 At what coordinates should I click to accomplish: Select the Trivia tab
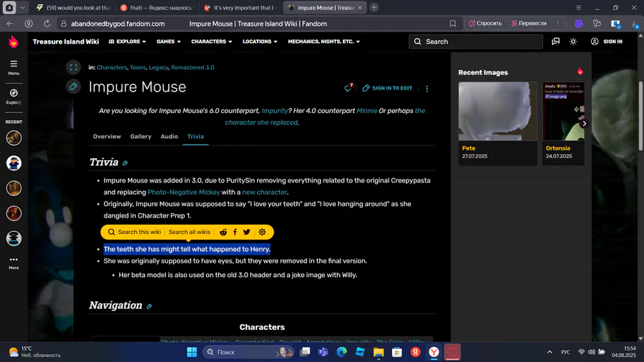click(x=195, y=136)
